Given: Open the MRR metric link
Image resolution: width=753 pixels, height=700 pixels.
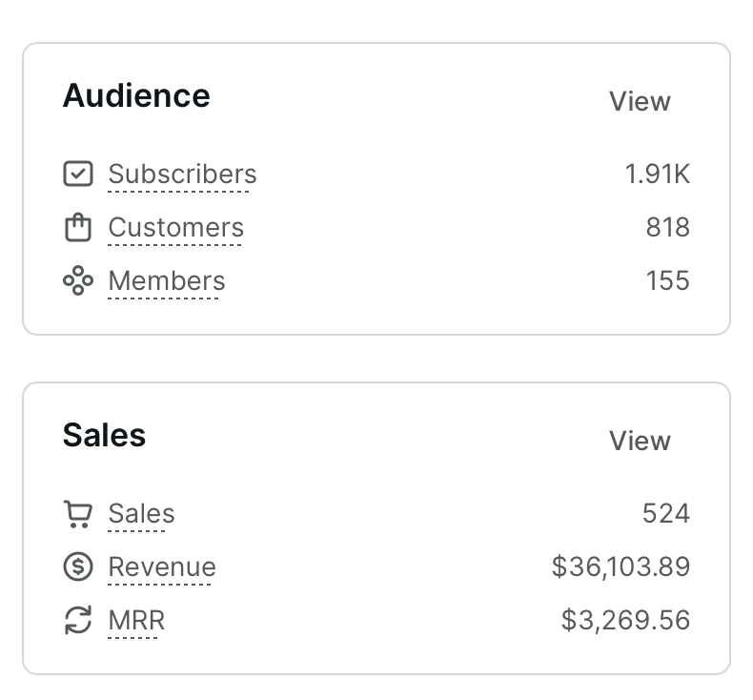Looking at the screenshot, I should [x=136, y=621].
